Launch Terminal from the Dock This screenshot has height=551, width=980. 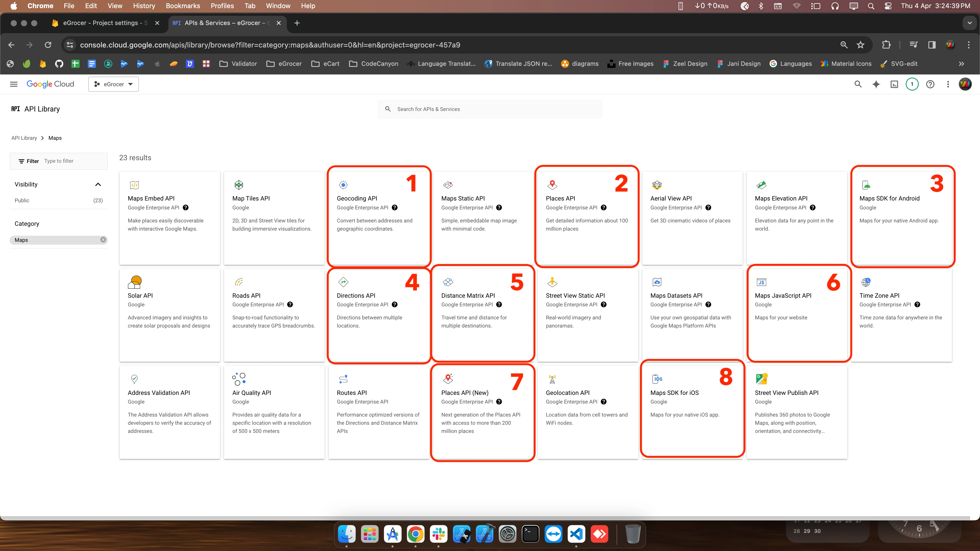point(530,534)
